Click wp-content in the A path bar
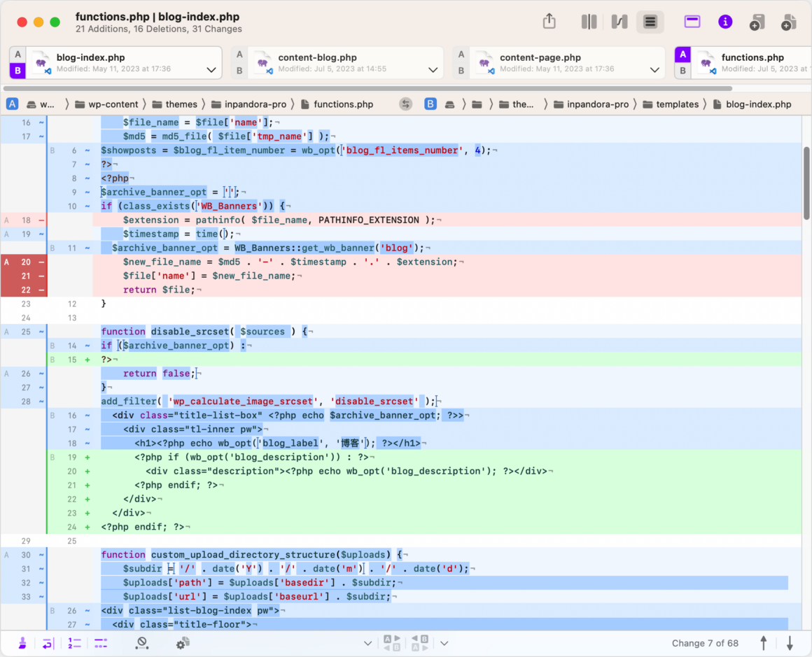The image size is (812, 657). pos(106,104)
